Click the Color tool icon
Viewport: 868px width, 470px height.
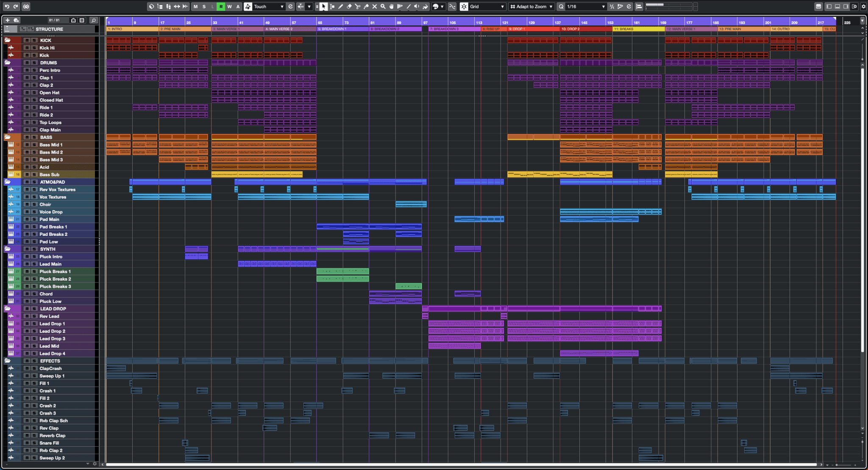click(426, 6)
